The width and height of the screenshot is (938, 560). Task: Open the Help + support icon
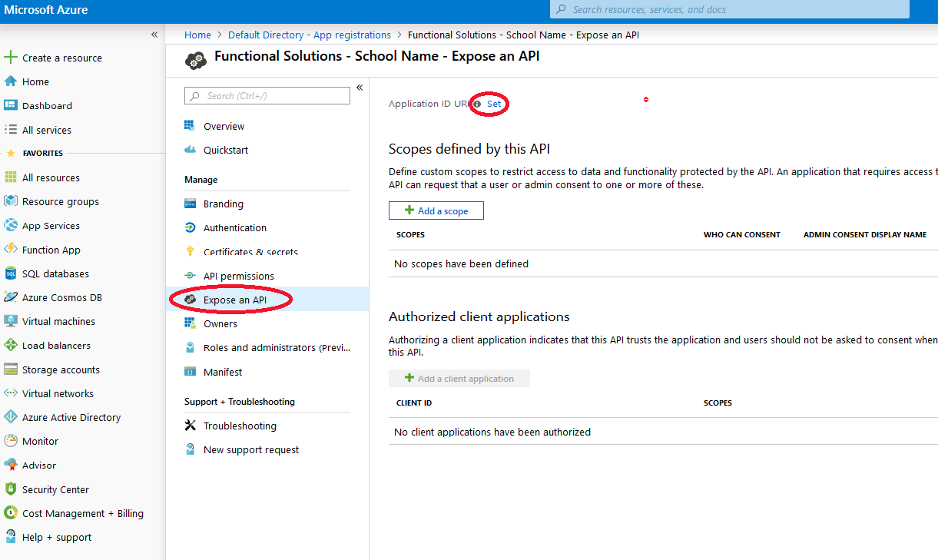click(x=11, y=537)
